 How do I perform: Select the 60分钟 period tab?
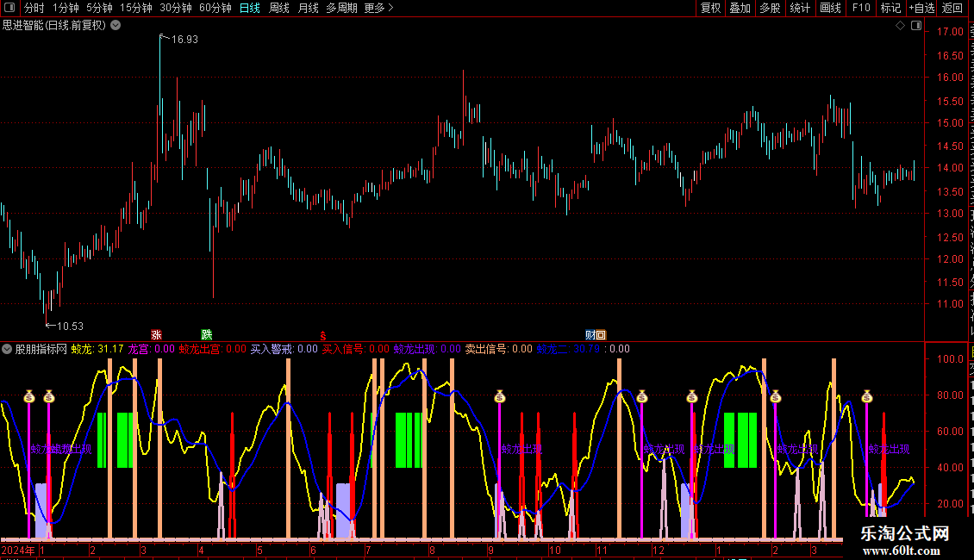tap(215, 8)
